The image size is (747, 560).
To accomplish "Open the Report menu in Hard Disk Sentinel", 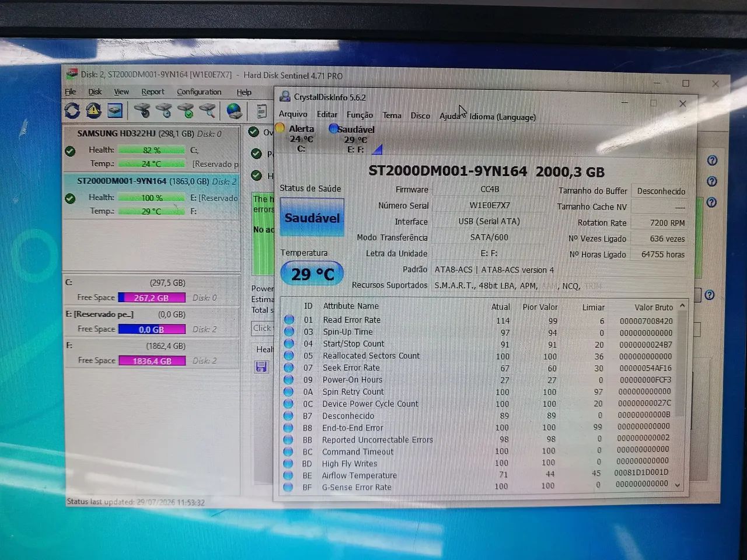I will [x=153, y=92].
